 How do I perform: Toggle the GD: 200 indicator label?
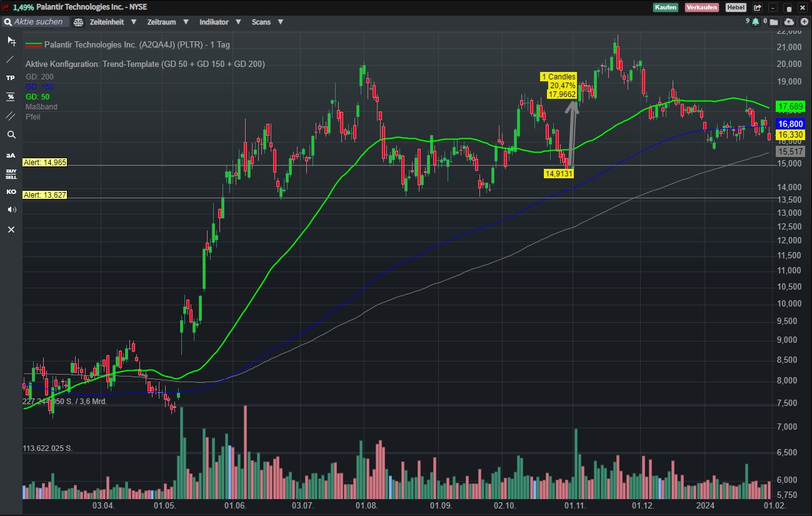click(x=39, y=77)
